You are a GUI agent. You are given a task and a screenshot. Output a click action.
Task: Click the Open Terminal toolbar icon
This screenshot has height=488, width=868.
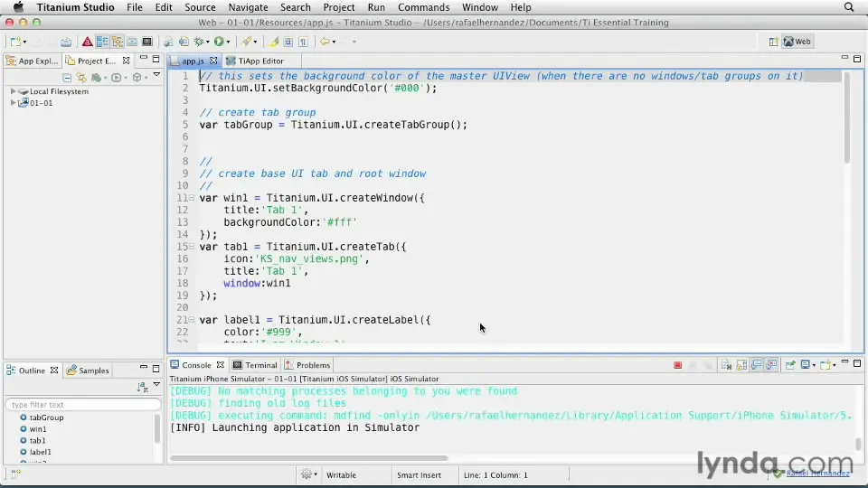pos(147,42)
